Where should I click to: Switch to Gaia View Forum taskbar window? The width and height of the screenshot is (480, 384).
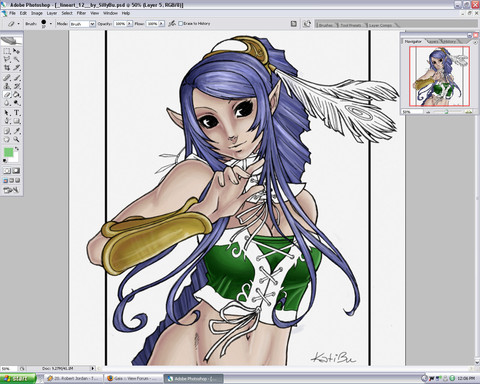[133, 379]
